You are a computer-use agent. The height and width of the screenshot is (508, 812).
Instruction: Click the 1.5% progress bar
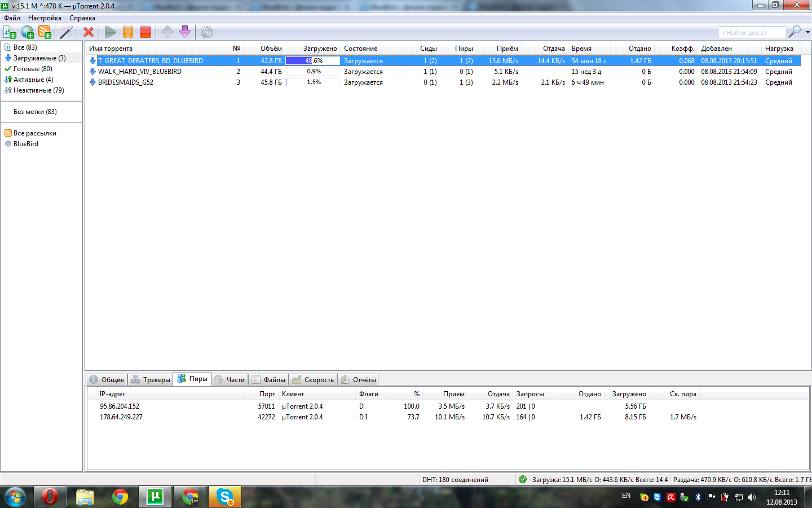(313, 82)
